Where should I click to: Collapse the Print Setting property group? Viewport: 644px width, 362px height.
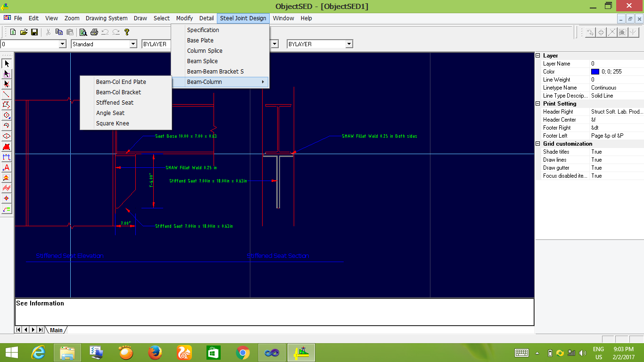point(538,104)
